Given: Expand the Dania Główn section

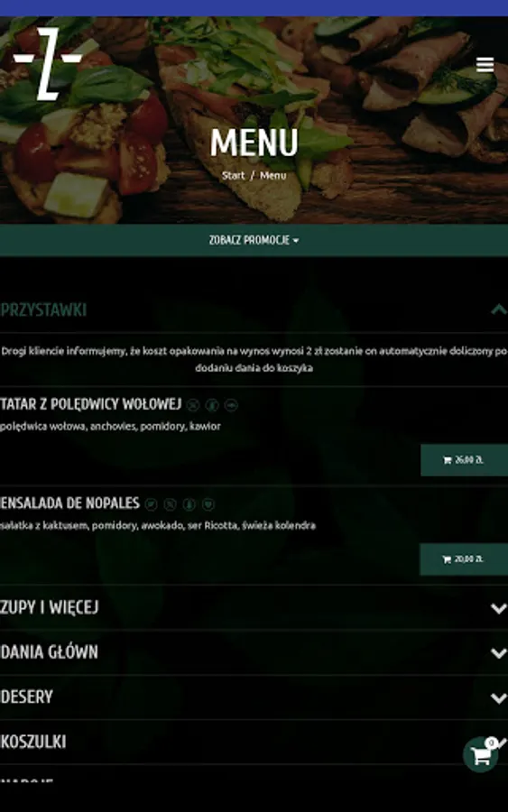Looking at the screenshot, I should click(254, 652).
